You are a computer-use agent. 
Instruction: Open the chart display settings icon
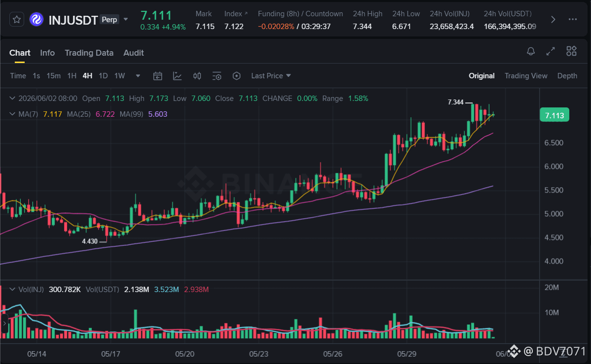click(x=217, y=76)
